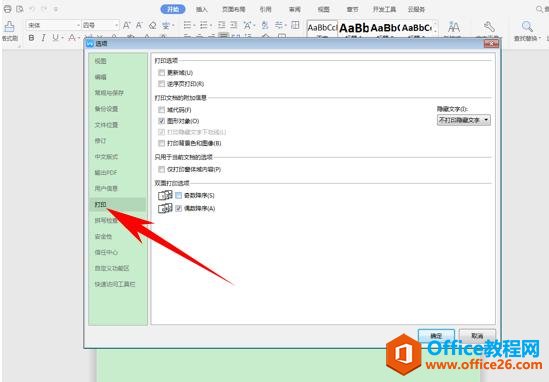549x382 pixels.
Task: Click the Chinese Layout icon in ribbon
Action: [x=247, y=25]
